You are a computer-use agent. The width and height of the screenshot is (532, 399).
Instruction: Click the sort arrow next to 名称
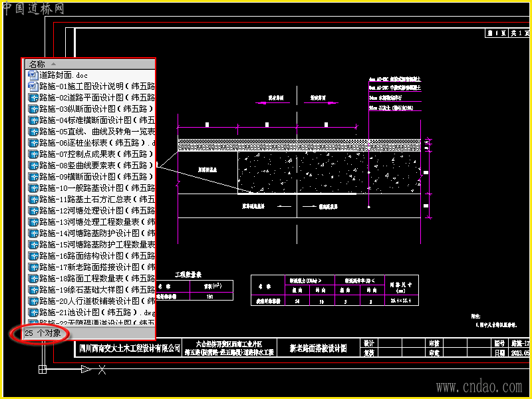(53, 64)
